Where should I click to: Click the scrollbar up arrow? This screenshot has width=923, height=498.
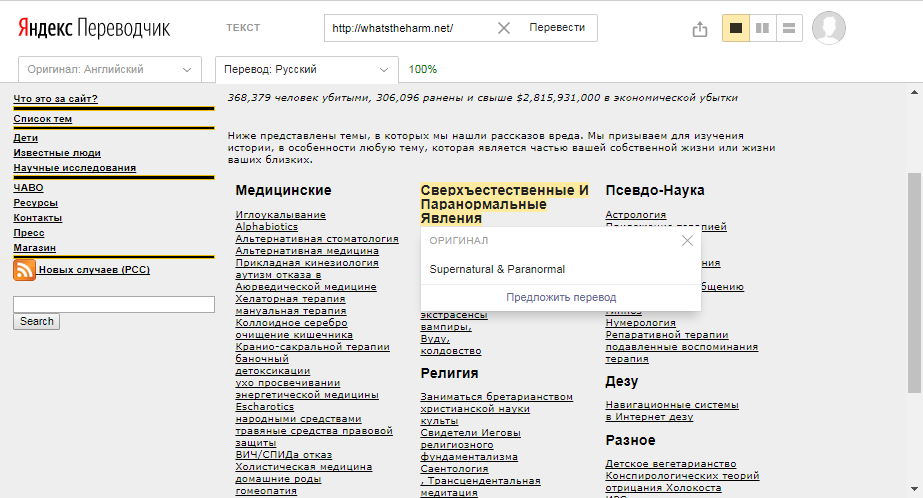pos(914,92)
